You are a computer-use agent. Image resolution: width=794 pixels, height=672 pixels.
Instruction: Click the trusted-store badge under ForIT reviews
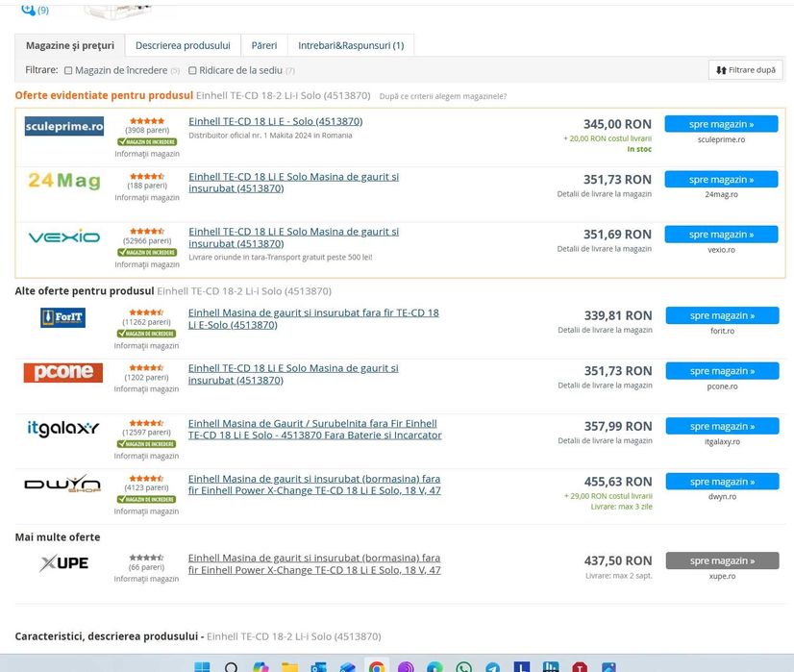click(146, 334)
